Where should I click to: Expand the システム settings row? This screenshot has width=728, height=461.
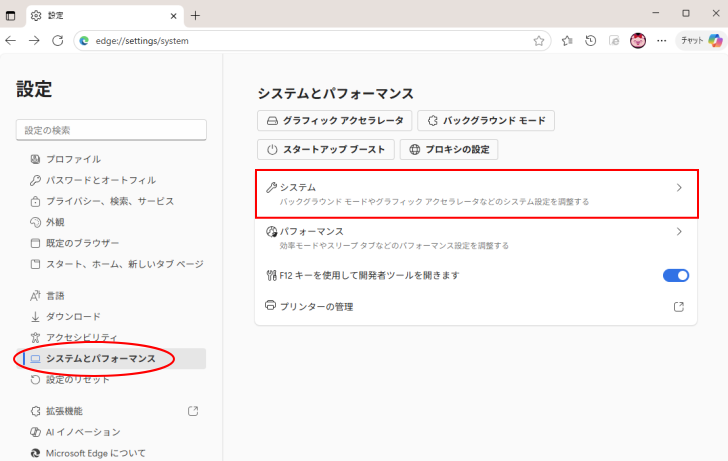click(475, 193)
